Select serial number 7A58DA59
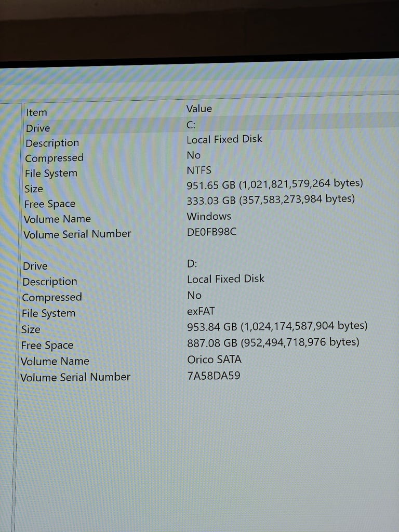The width and height of the screenshot is (399, 532). (214, 376)
